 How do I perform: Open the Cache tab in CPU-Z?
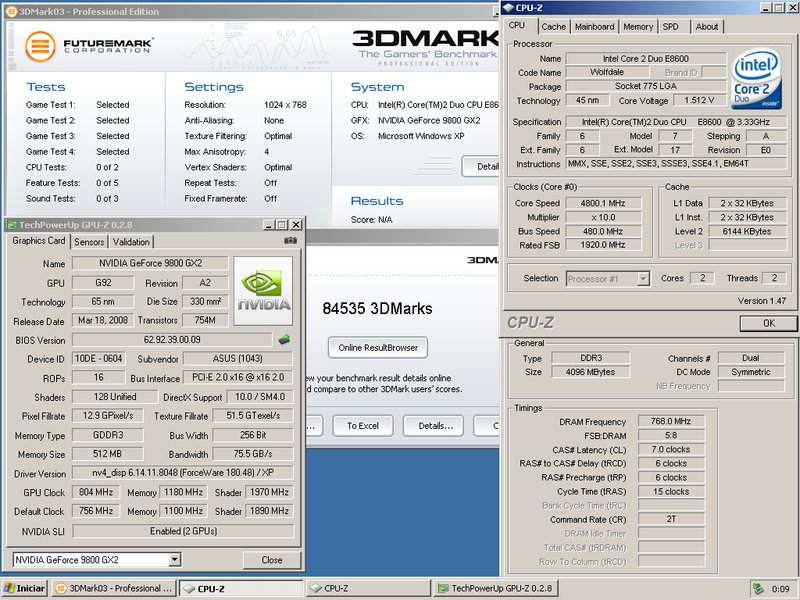coord(554,27)
